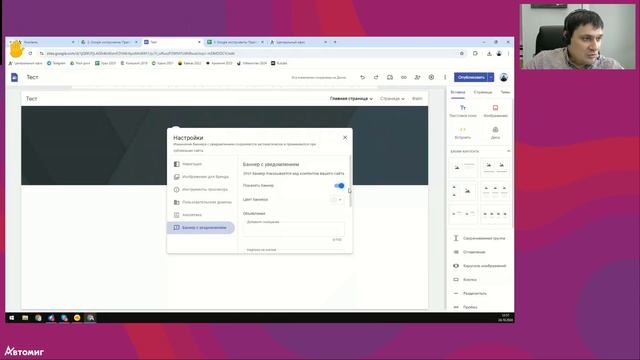Open the banner color dropdown

(x=336, y=200)
